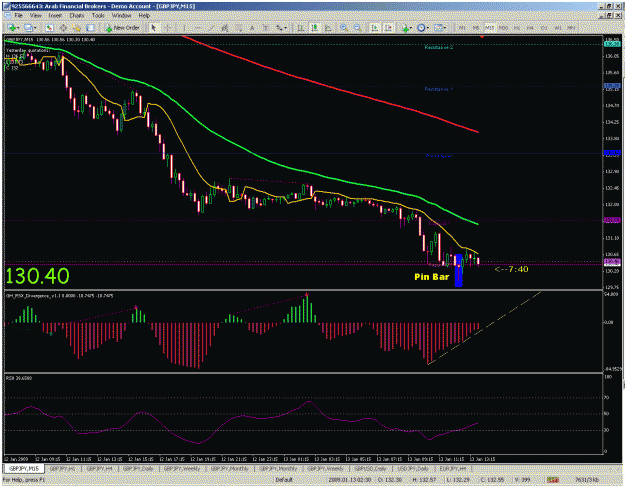The width and height of the screenshot is (625, 486).
Task: Switch to the USDJPY,Daily chart tab
Action: 413,469
